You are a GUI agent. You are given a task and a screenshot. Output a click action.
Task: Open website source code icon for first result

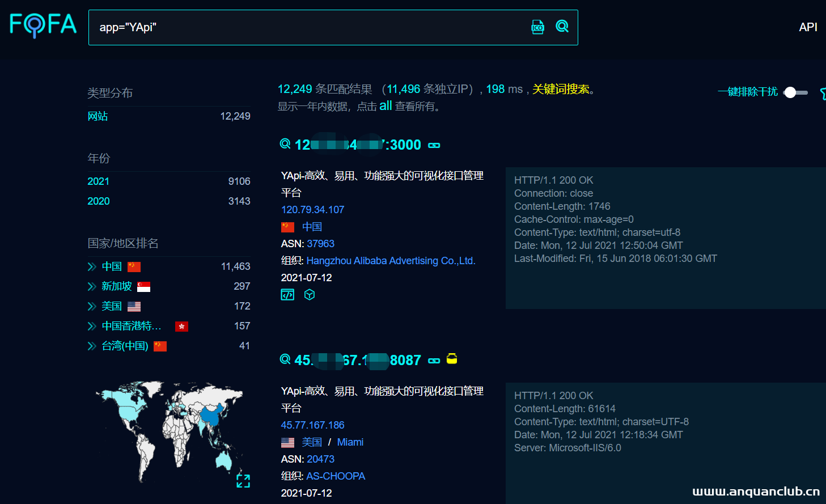pos(287,295)
